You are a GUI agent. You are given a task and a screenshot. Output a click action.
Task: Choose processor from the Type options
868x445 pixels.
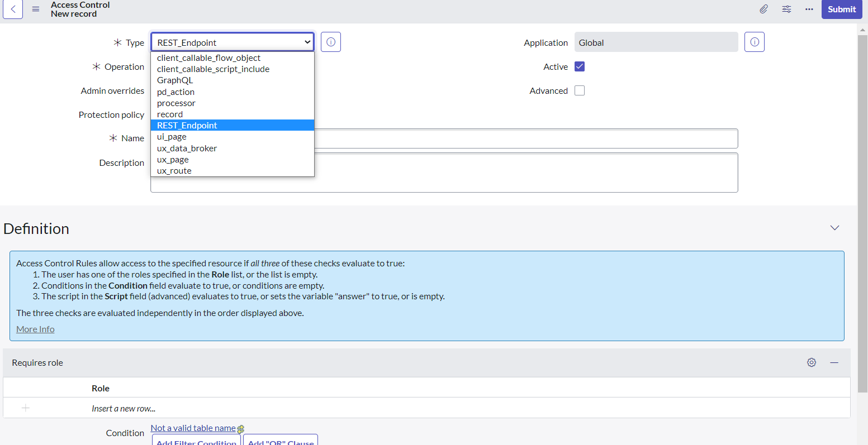[176, 103]
